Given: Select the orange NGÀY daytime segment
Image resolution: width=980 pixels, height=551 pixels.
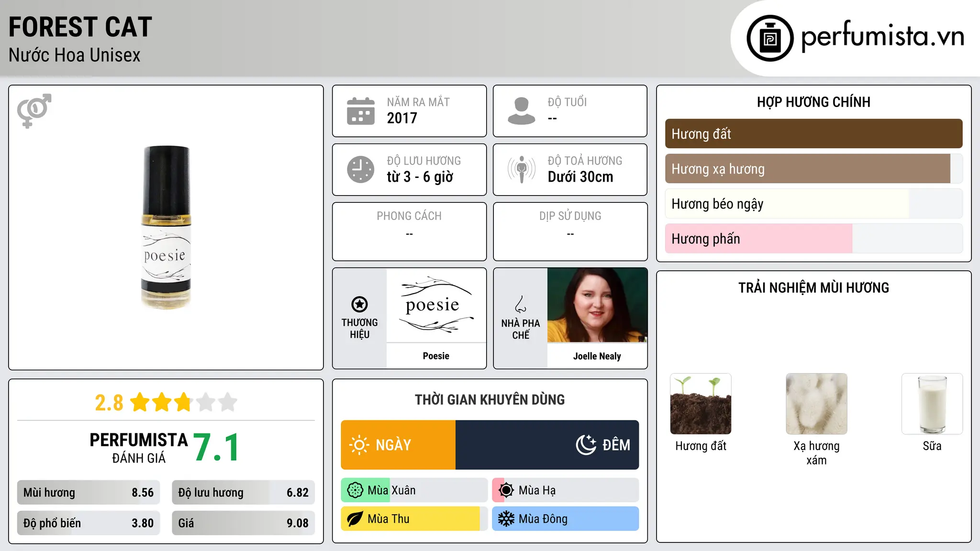Looking at the screenshot, I should 398,445.
